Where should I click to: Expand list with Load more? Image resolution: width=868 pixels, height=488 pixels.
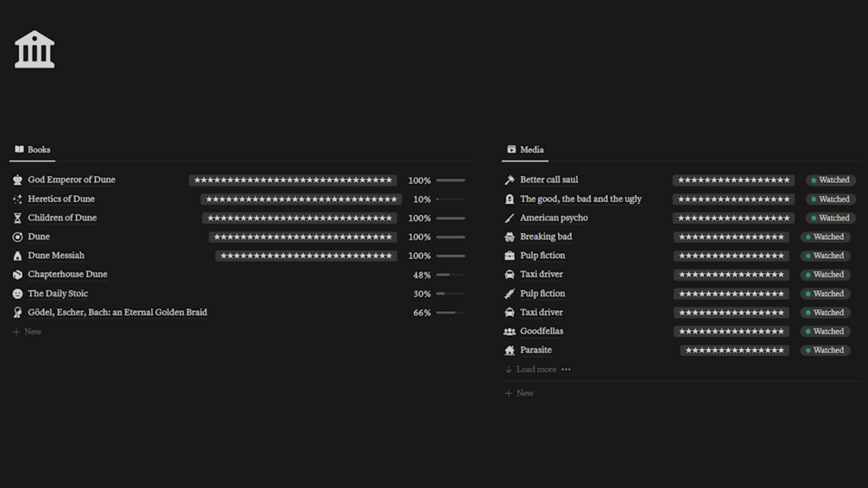tap(535, 370)
